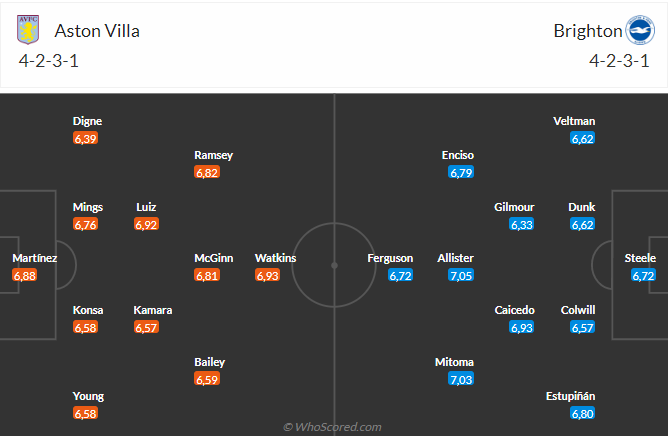
Task: Click Gilmour's 6,33 rating badge
Action: pyautogui.click(x=522, y=224)
